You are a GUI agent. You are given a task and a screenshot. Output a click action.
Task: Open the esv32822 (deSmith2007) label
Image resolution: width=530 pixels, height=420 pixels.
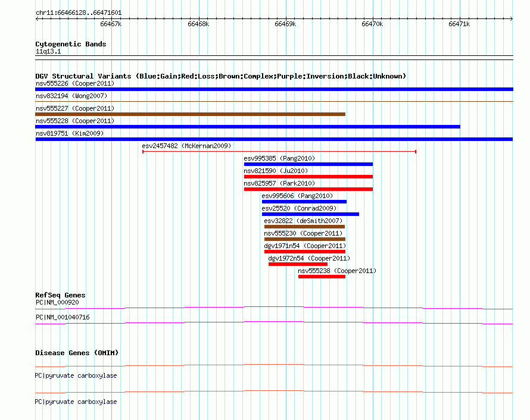pos(303,221)
